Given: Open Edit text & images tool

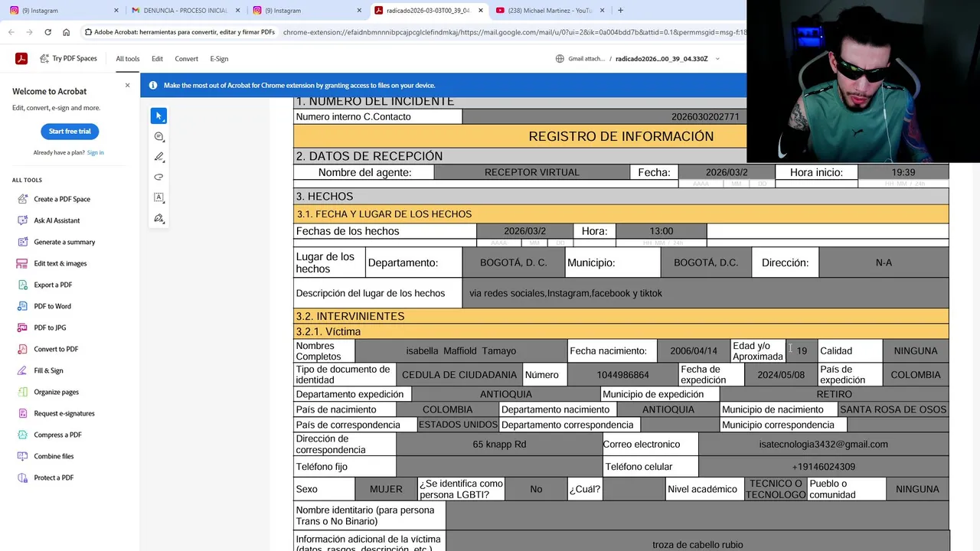Looking at the screenshot, I should pyautogui.click(x=60, y=263).
